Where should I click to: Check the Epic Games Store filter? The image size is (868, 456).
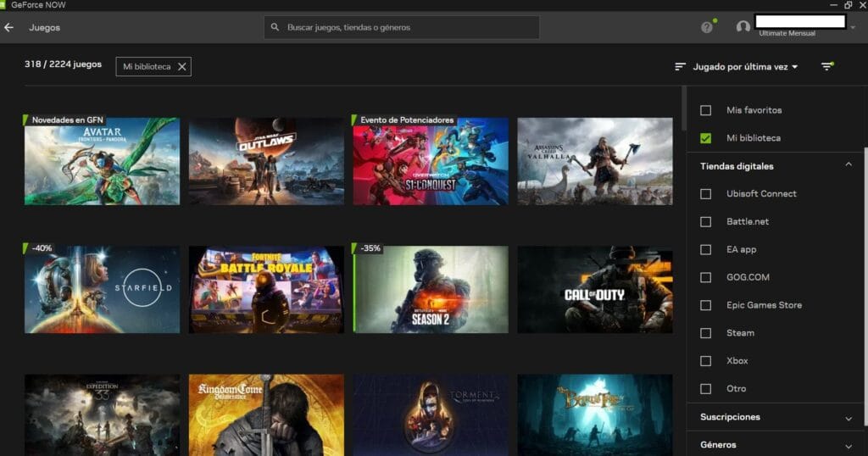point(705,305)
